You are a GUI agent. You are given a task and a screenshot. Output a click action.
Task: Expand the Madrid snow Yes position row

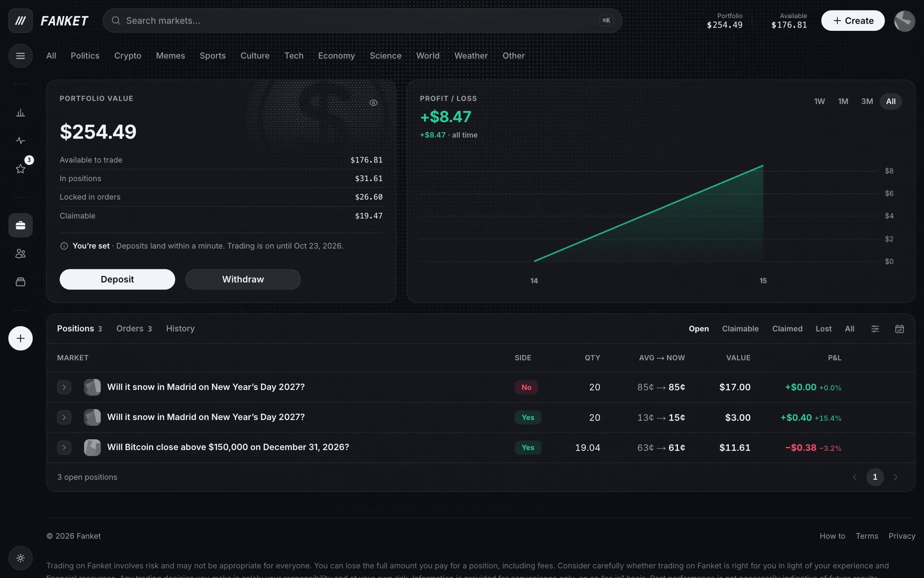click(64, 417)
